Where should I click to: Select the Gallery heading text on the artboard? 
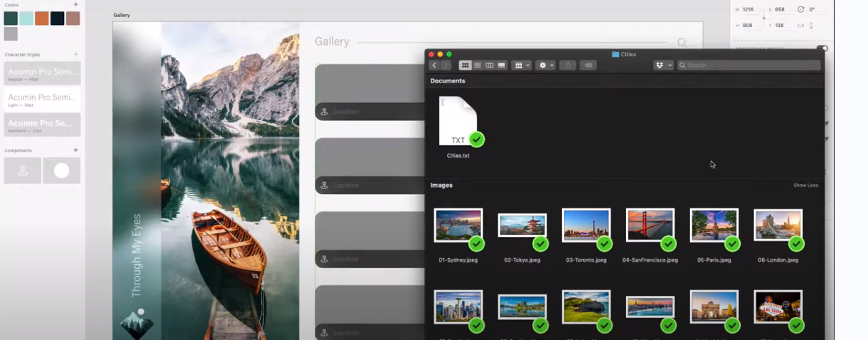[332, 42]
